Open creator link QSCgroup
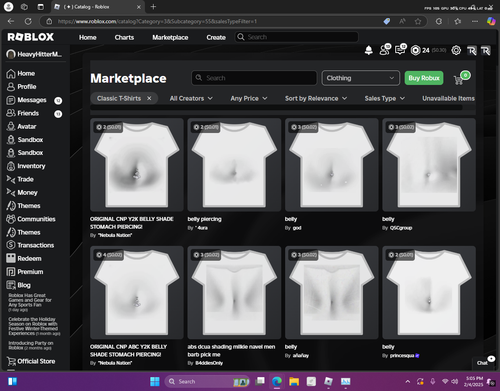 click(x=401, y=228)
